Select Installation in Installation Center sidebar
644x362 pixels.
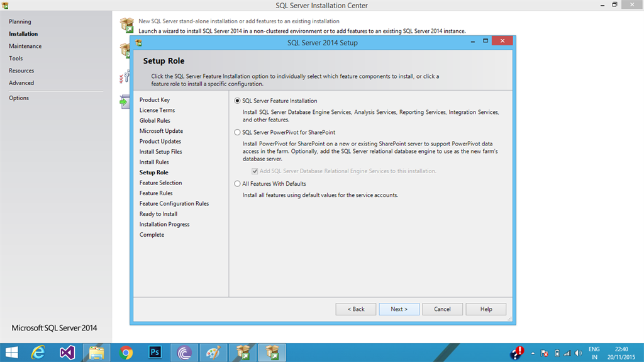(23, 34)
